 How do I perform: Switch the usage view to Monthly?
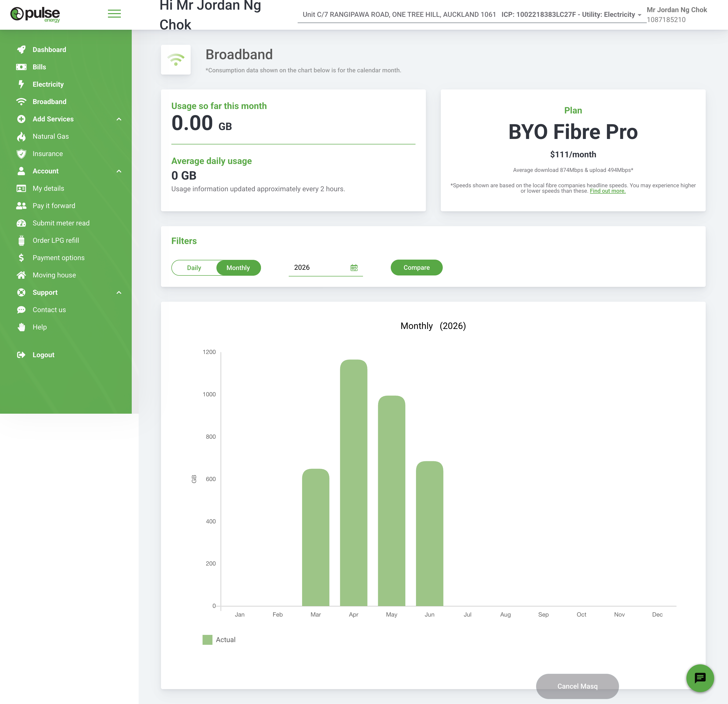click(x=238, y=268)
